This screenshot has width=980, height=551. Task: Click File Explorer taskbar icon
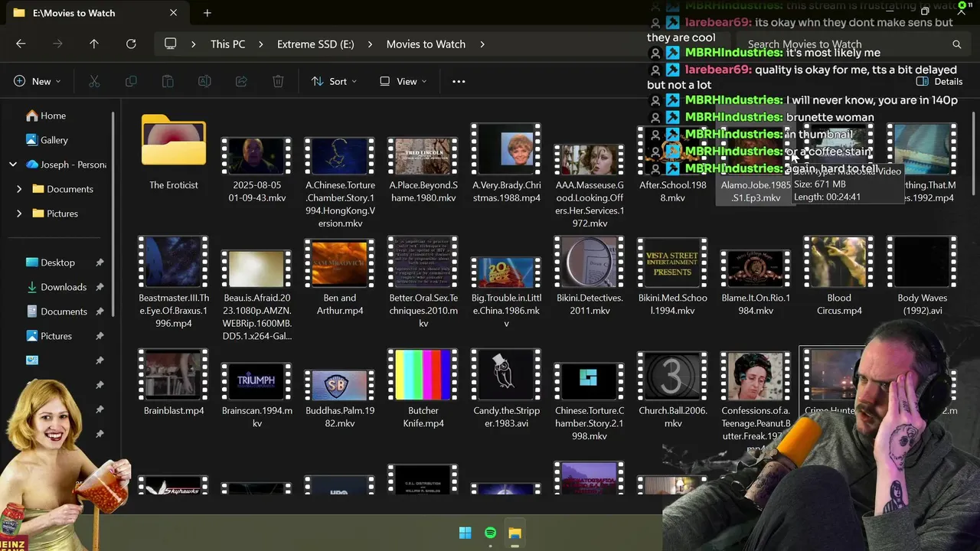pyautogui.click(x=514, y=533)
